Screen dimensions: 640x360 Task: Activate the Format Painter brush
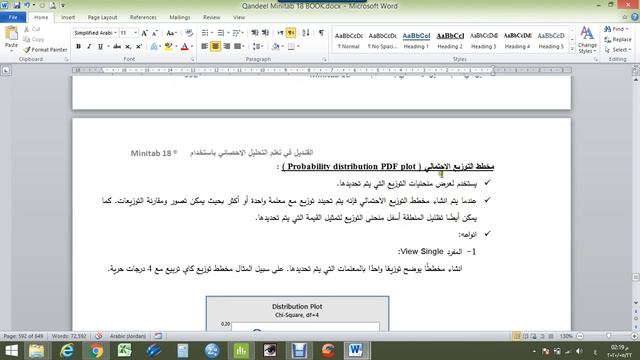tap(45, 49)
